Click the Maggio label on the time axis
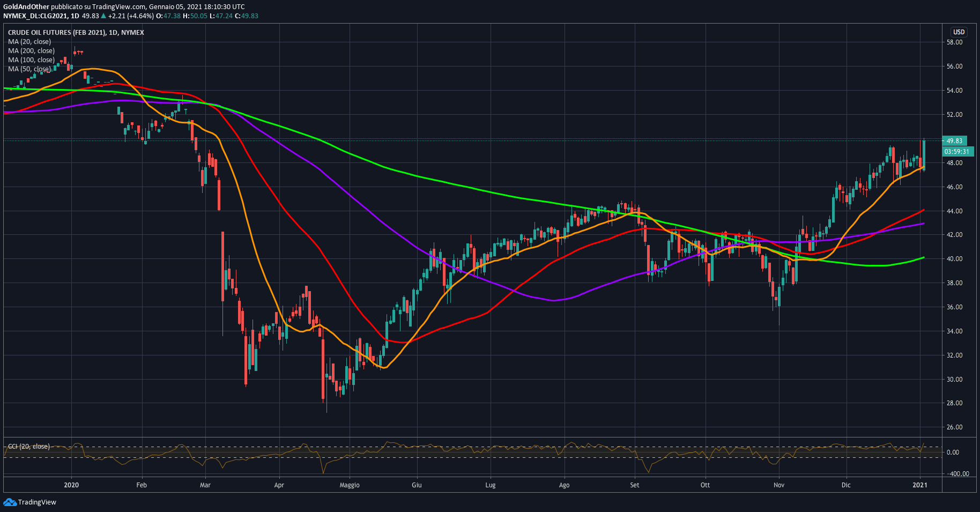This screenshot has width=980, height=512. [x=350, y=485]
